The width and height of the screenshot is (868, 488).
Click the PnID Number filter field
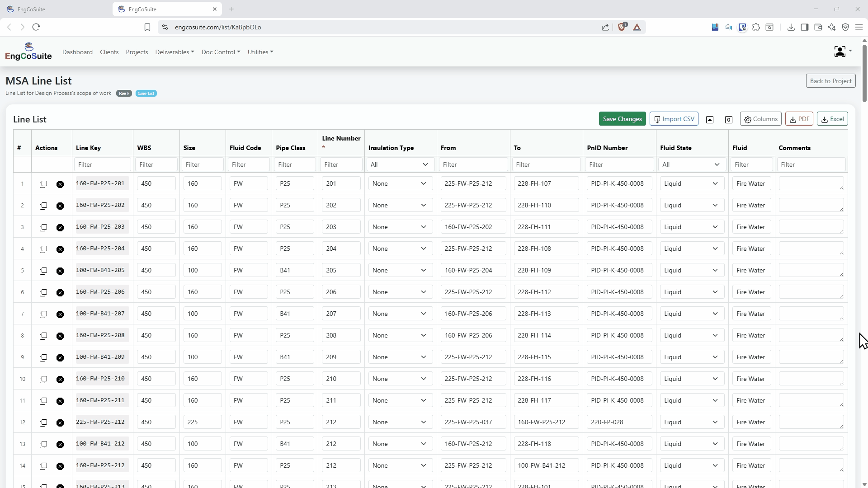click(x=619, y=164)
